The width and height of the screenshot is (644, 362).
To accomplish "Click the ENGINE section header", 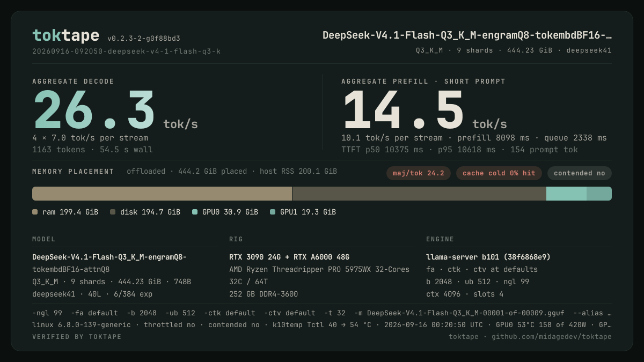I will [440, 239].
